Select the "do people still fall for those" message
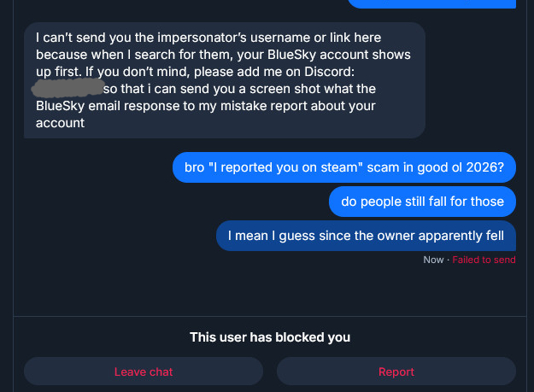Screen dimensions: 534x392 point(422,202)
